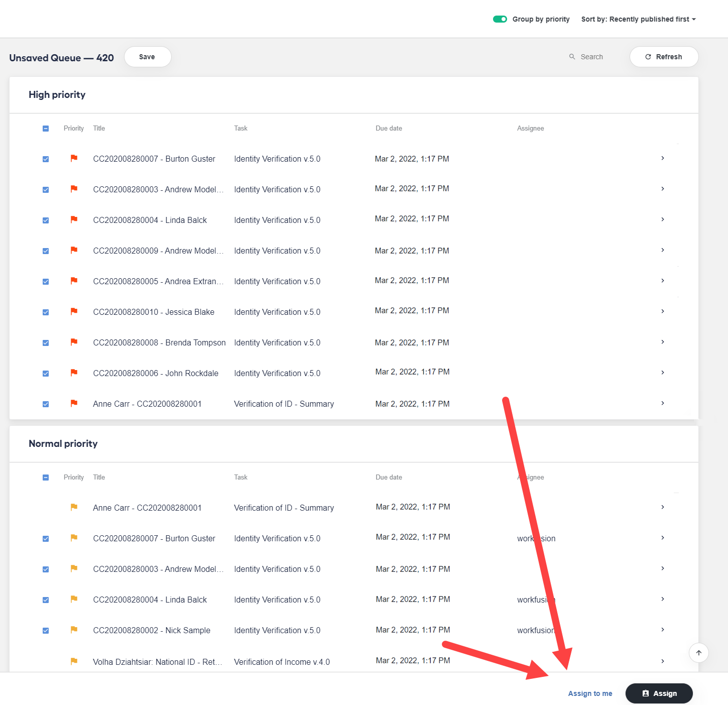
Task: Click the red flag on Anne Carr high priority row
Action: [x=74, y=403]
